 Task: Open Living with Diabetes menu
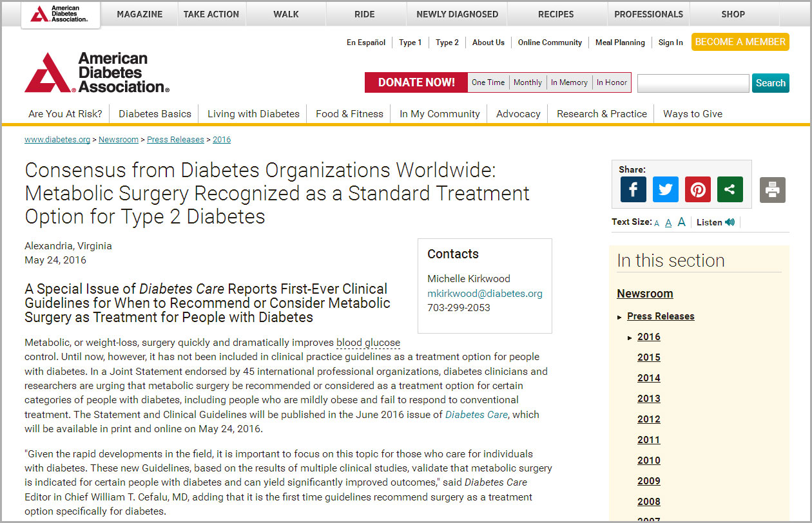253,113
